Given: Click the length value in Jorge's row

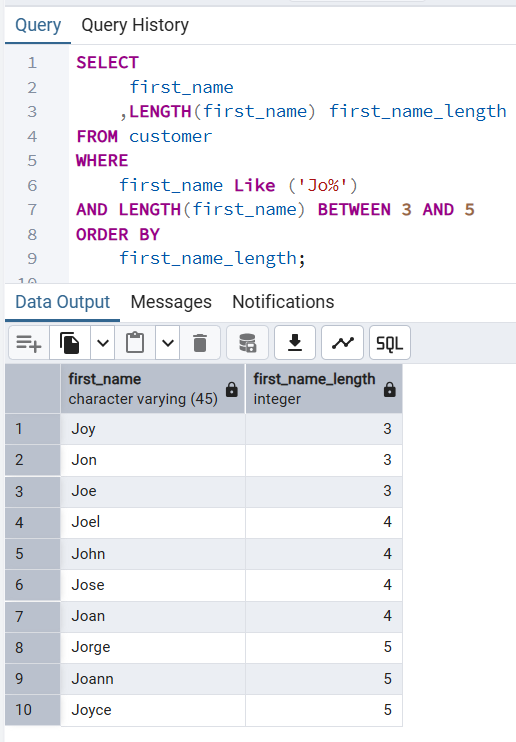Looking at the screenshot, I should [324, 647].
